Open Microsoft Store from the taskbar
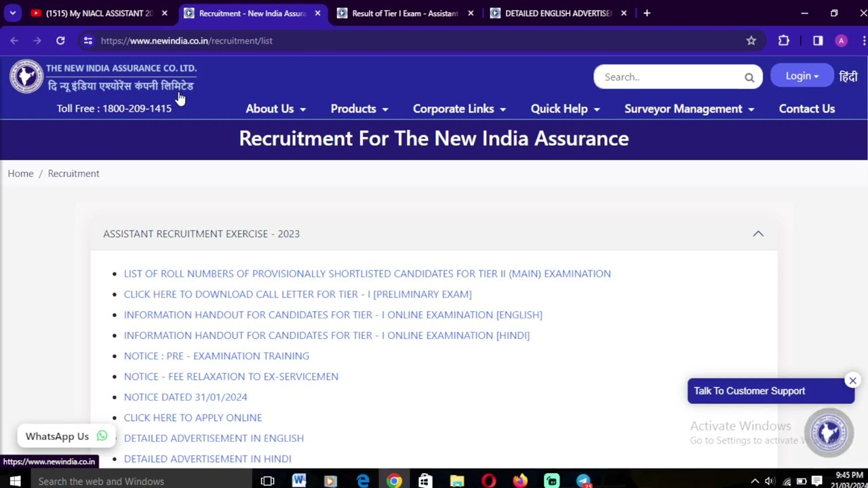This screenshot has width=868, height=488. [425, 481]
